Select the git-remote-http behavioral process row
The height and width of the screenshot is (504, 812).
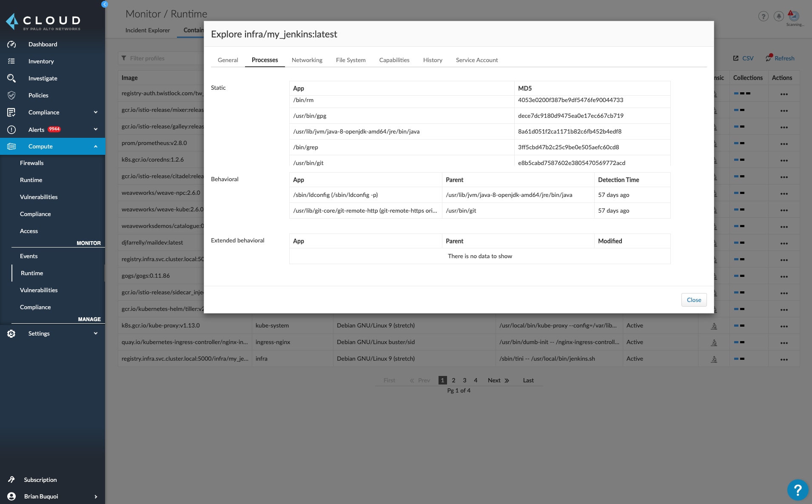point(480,211)
